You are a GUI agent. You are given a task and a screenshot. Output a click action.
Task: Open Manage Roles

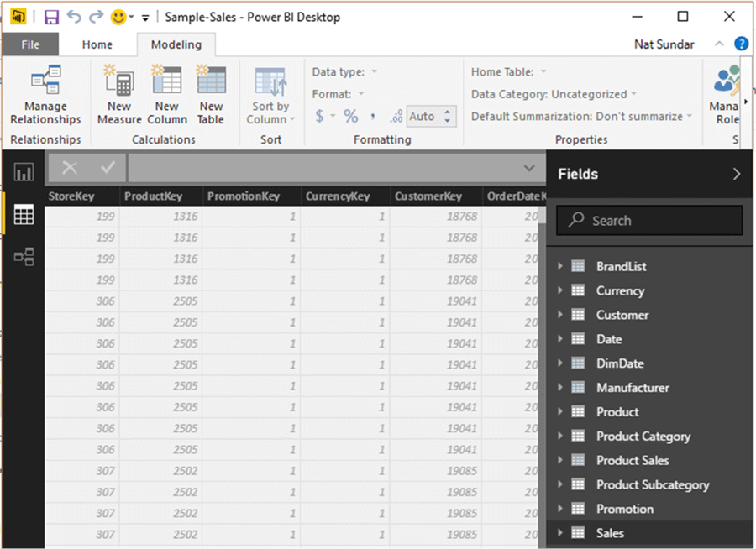tap(727, 95)
